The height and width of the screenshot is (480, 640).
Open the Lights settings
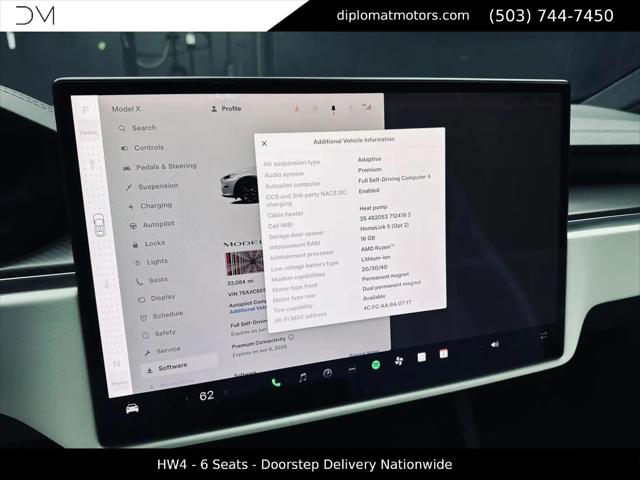[x=152, y=262]
